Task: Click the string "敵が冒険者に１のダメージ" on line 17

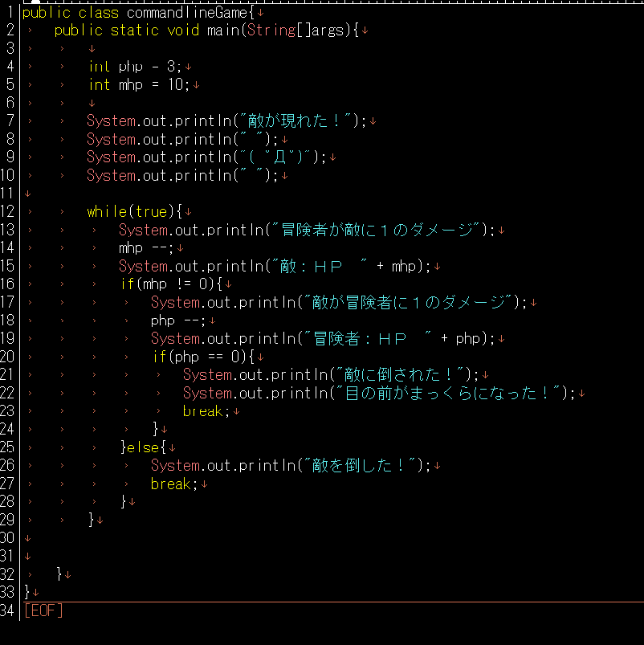Action: [x=408, y=302]
